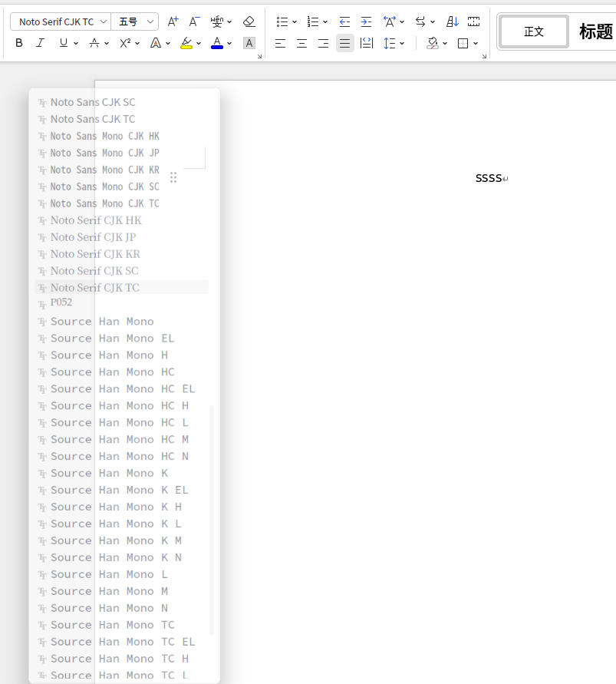Apply numbered list

313,21
